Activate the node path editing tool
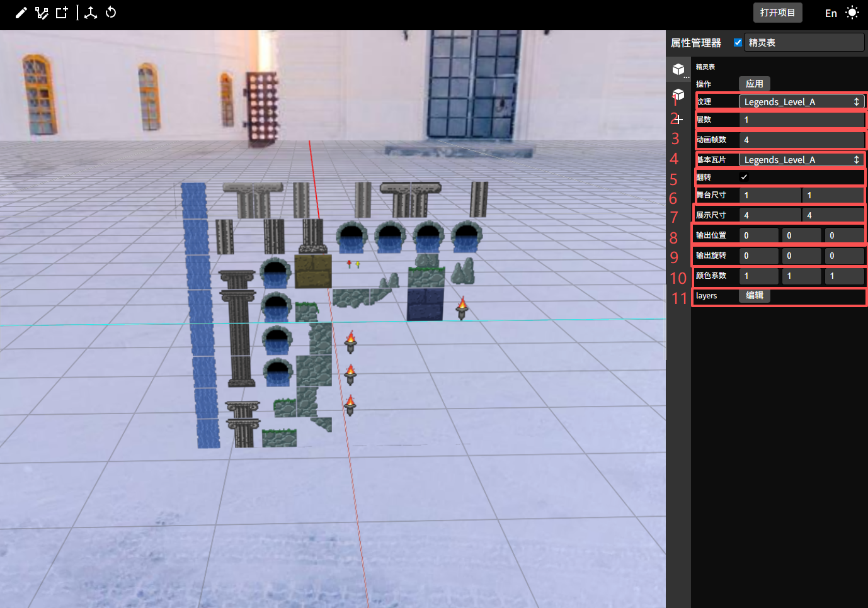This screenshot has width=868, height=608. point(42,13)
